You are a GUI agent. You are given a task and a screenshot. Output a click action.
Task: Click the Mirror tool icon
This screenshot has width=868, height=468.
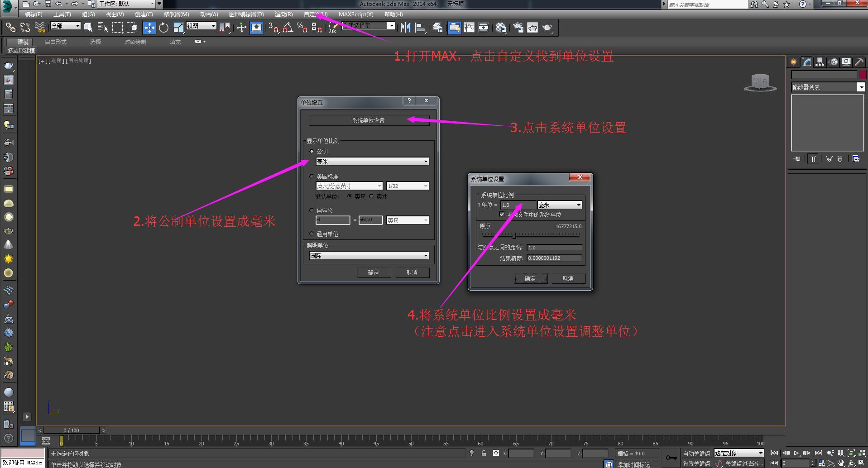click(405, 28)
